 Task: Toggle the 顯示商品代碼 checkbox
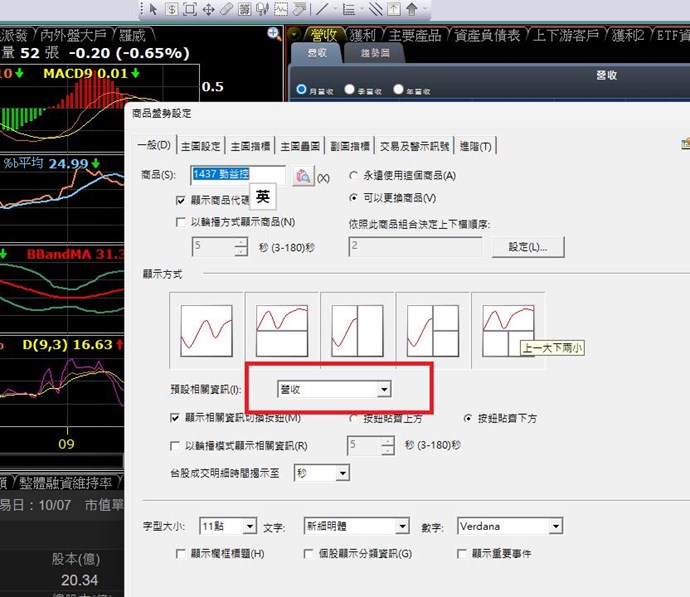(181, 200)
